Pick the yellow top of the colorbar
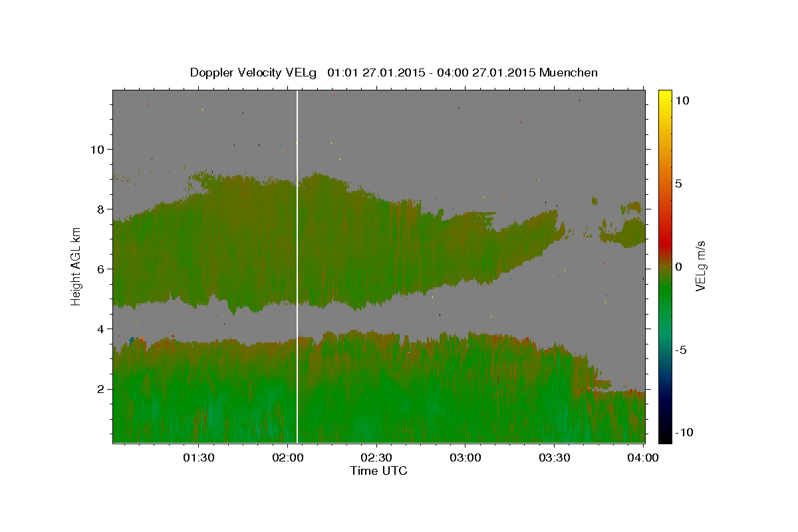 [x=665, y=94]
